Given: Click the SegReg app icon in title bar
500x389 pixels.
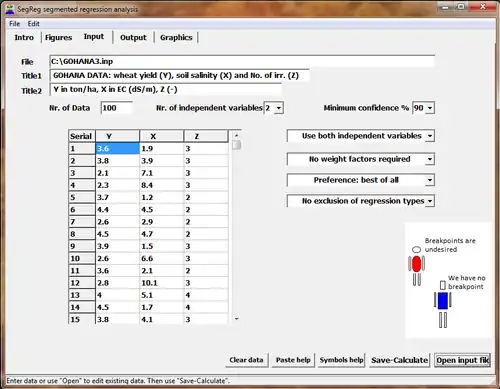Looking at the screenshot, I should tap(10, 9).
